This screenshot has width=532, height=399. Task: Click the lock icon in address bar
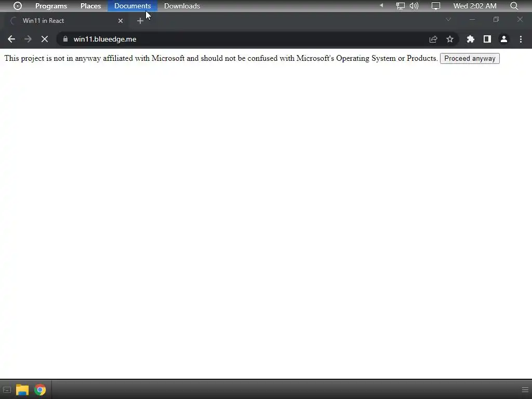(x=65, y=39)
